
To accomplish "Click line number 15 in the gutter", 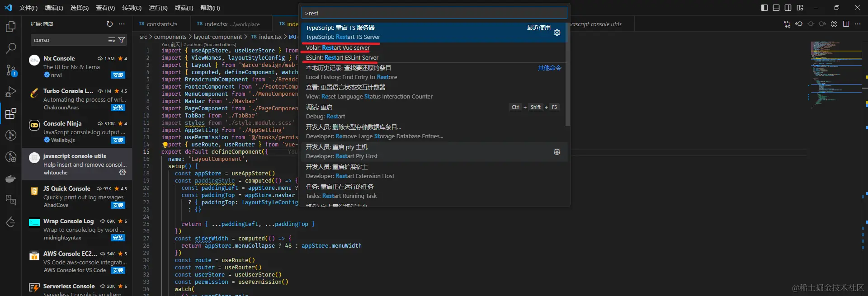I will pyautogui.click(x=146, y=152).
